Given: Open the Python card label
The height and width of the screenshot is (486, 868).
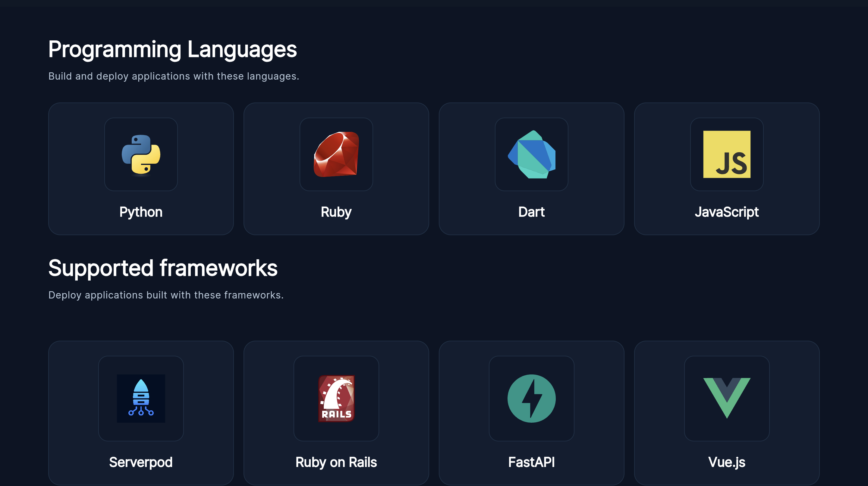Looking at the screenshot, I should [x=141, y=212].
